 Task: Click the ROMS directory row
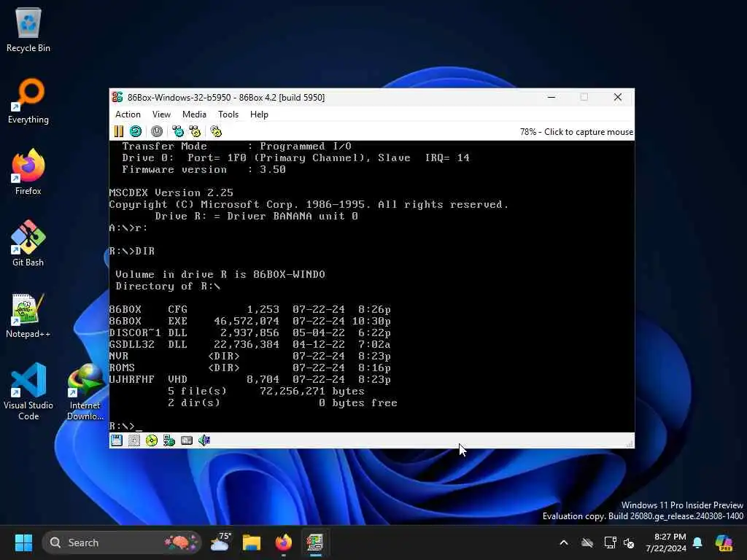coord(250,367)
